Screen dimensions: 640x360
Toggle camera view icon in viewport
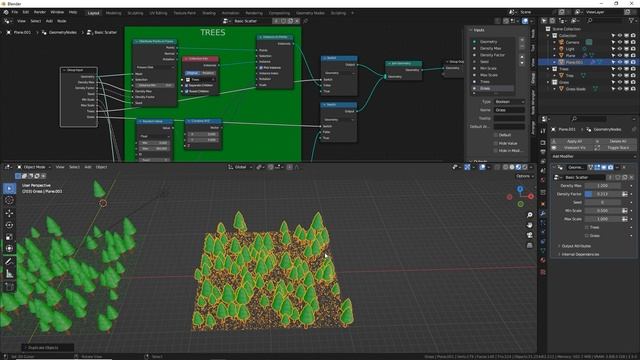click(x=530, y=235)
